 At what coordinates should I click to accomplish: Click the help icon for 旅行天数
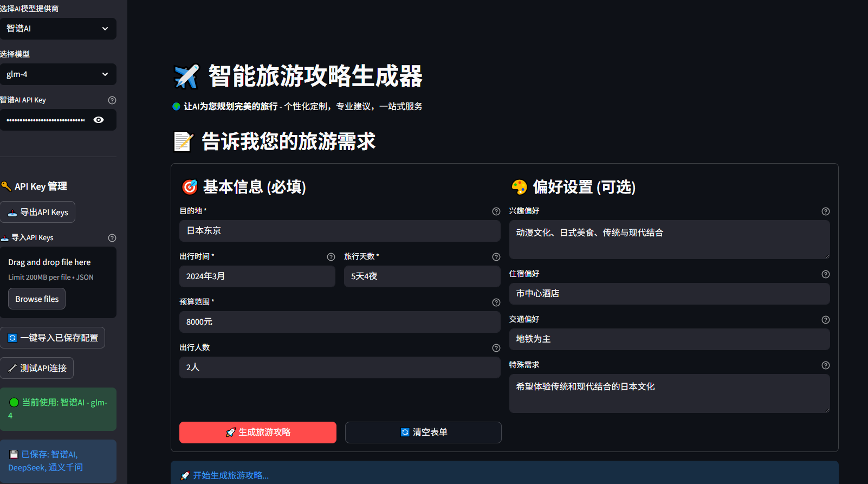[496, 257]
